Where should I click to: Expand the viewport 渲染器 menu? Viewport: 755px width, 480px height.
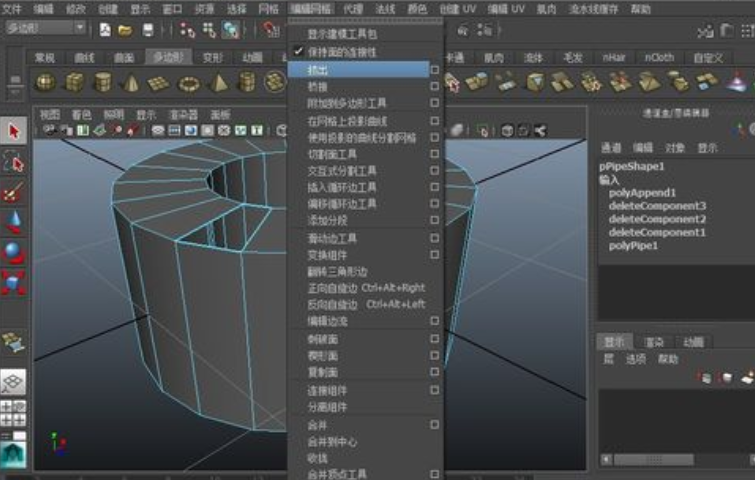182,115
